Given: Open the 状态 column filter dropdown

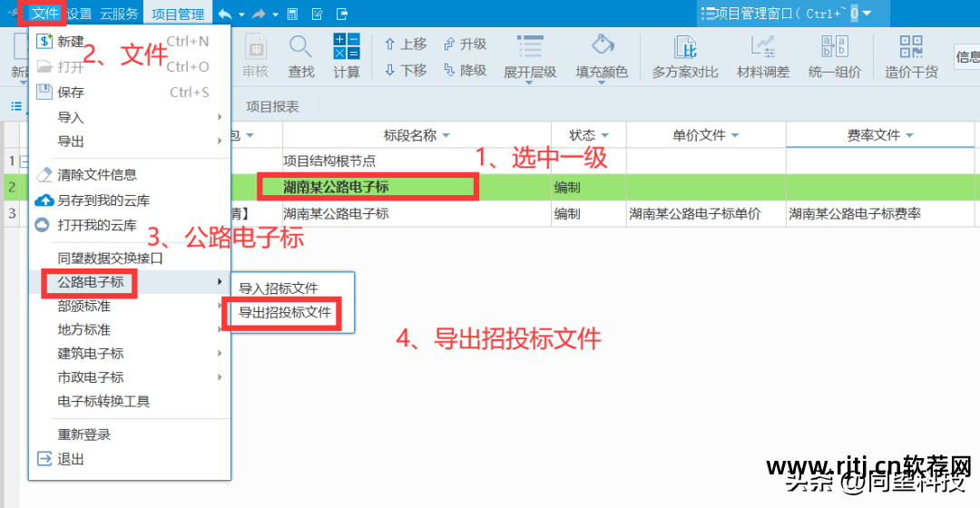Looking at the screenshot, I should pos(604,135).
